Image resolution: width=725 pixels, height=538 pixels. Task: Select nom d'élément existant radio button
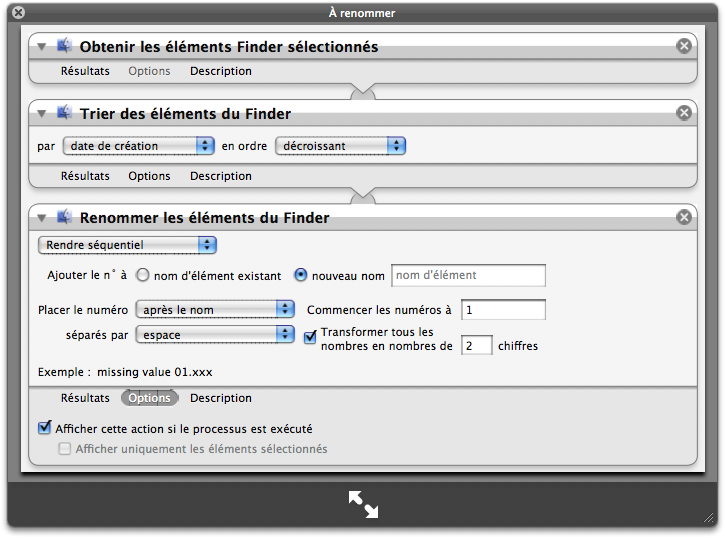(x=142, y=275)
